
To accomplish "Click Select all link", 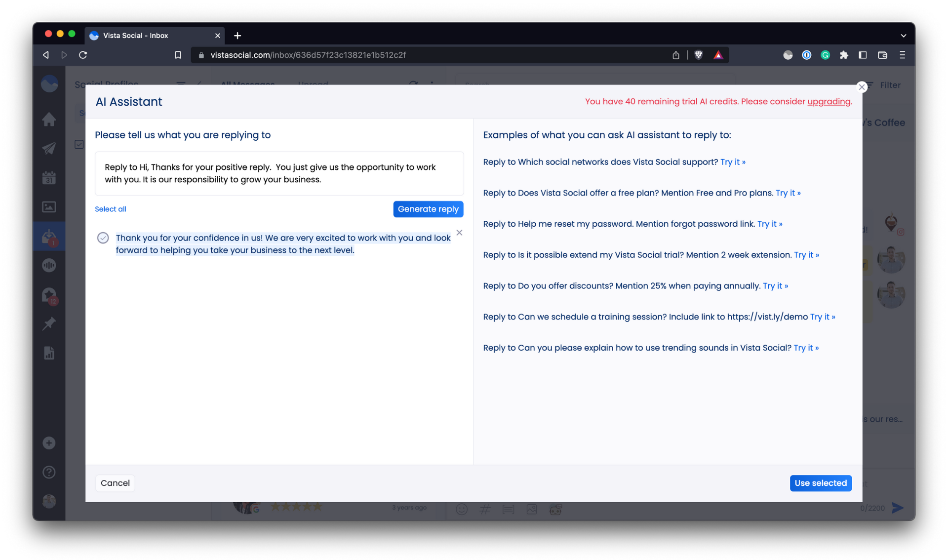I will pyautogui.click(x=111, y=209).
